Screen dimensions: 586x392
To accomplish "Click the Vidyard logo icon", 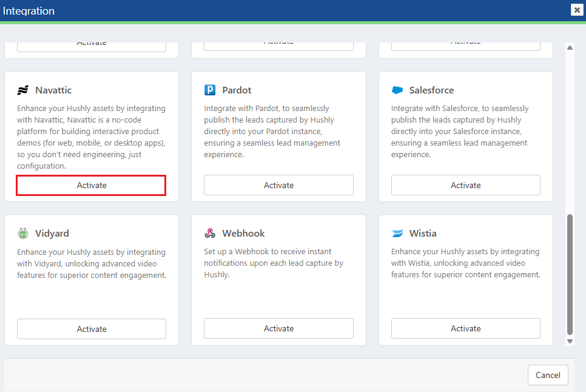I will tap(23, 233).
